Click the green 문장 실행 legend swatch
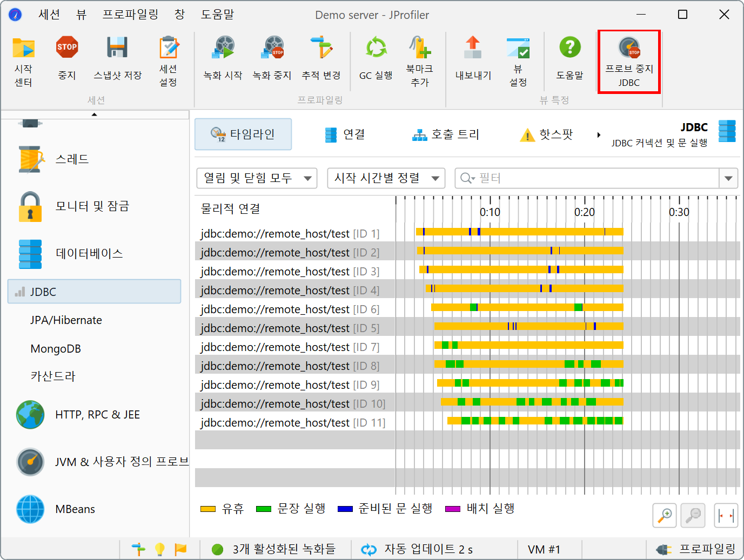744x560 pixels. [264, 509]
